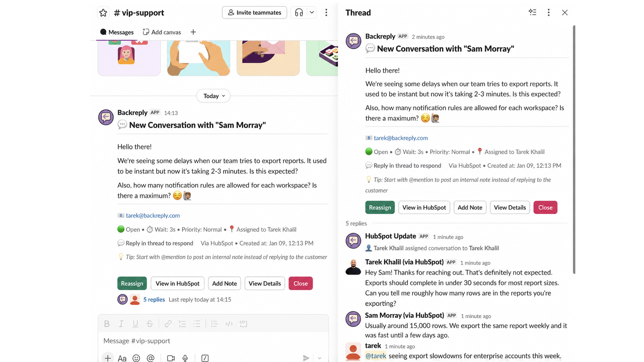
Task: Toggle bold formatting in composer
Action: (107, 324)
